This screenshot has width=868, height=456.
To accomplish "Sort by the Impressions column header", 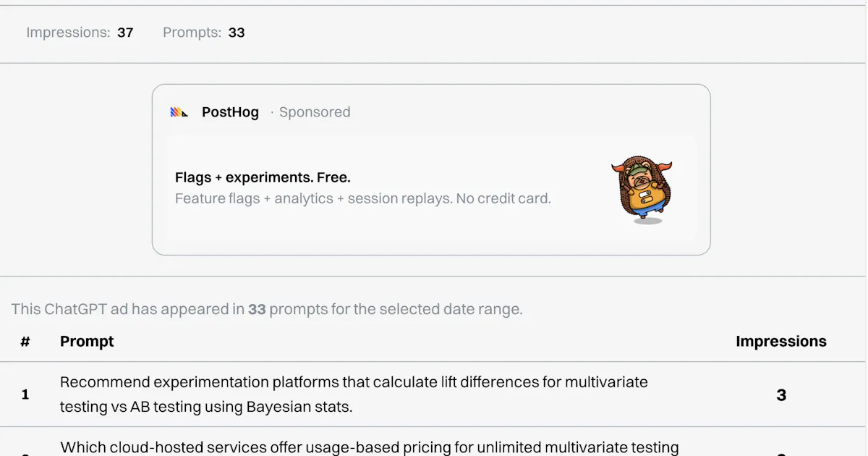I will 781,342.
